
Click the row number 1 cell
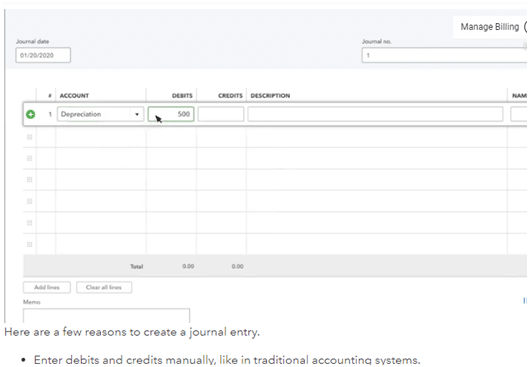click(x=50, y=114)
